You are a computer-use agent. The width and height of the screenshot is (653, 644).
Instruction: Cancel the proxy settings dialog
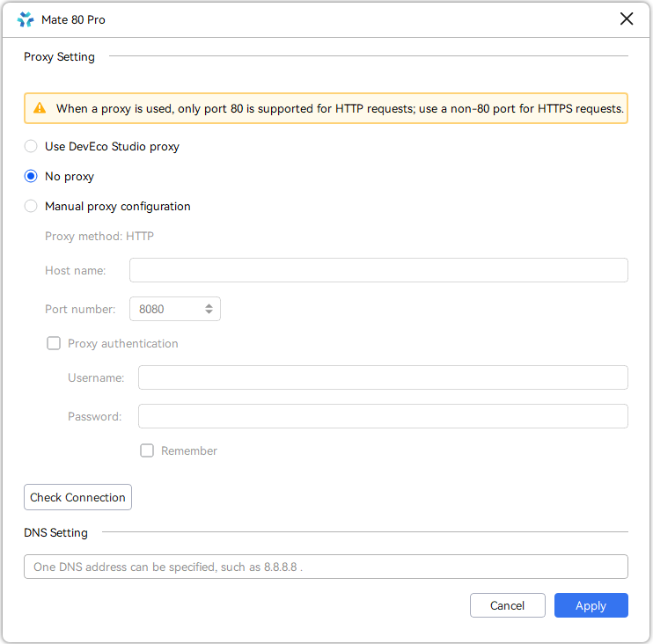[507, 605]
